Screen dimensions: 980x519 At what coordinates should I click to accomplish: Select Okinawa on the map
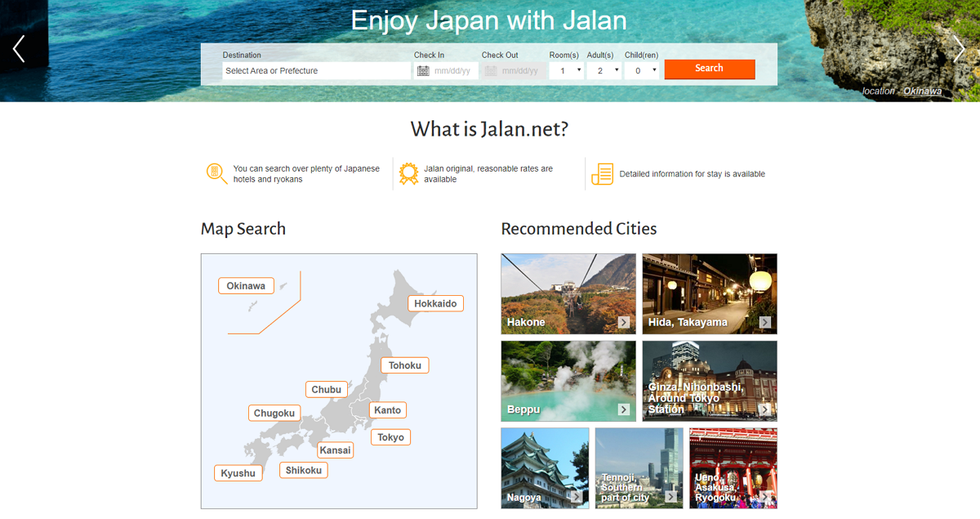click(246, 286)
